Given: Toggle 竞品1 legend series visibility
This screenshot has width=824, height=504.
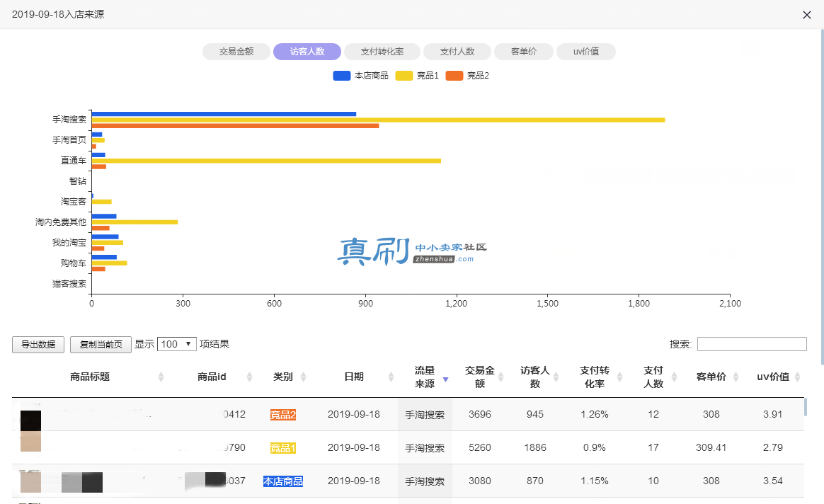Looking at the screenshot, I should tap(417, 76).
